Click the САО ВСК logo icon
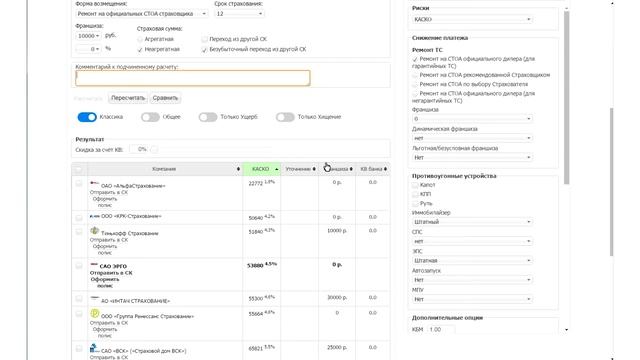 coord(93,348)
